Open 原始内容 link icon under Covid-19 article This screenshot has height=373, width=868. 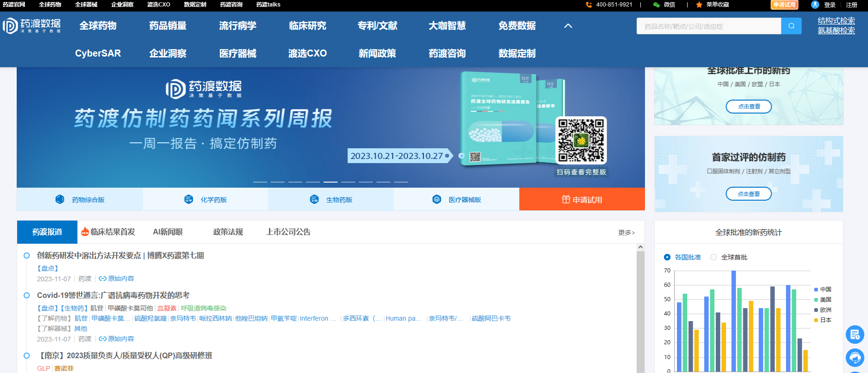pyautogui.click(x=102, y=339)
